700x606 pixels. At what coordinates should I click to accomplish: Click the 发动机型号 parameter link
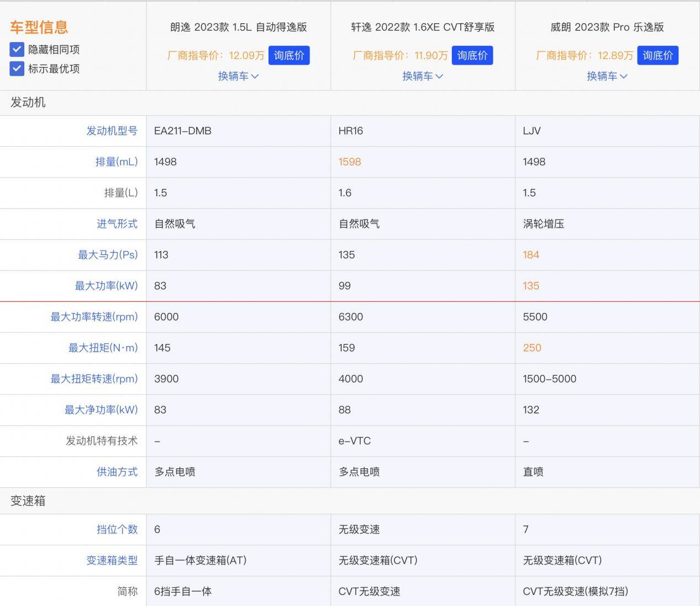click(112, 131)
